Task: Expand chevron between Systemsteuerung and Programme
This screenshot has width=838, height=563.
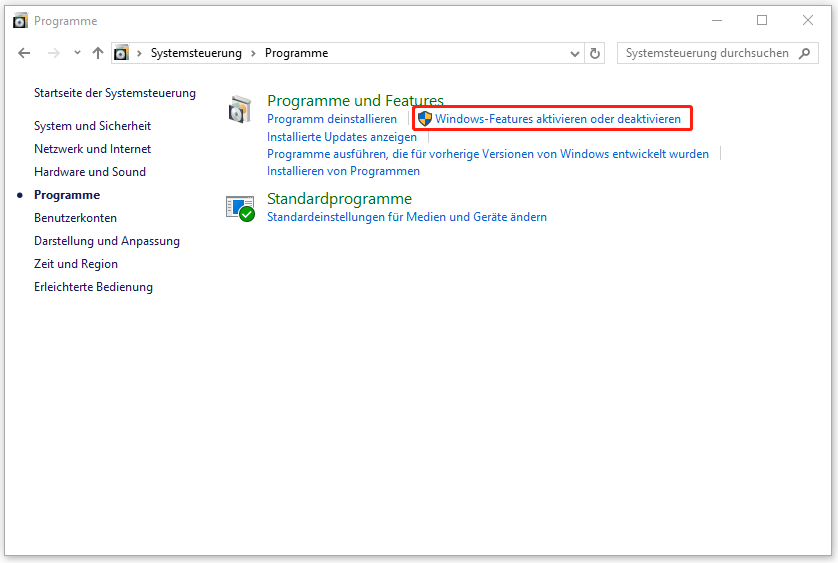Action: click(253, 53)
